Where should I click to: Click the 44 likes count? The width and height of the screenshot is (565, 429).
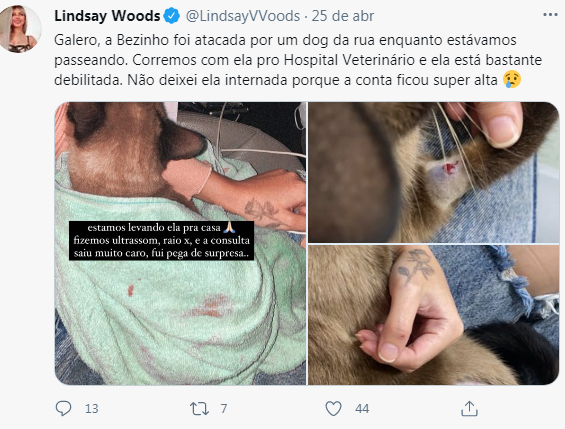[362, 409]
